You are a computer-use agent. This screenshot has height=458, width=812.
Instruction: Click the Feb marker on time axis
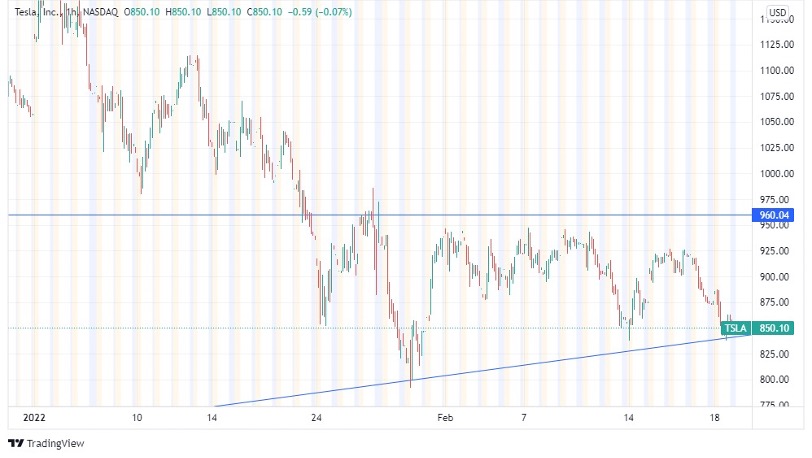pos(442,417)
